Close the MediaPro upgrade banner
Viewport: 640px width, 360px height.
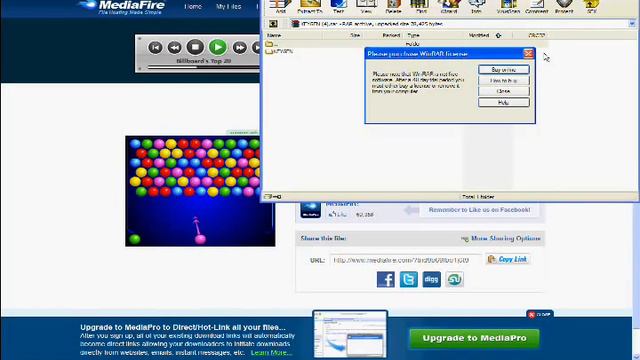click(x=540, y=314)
